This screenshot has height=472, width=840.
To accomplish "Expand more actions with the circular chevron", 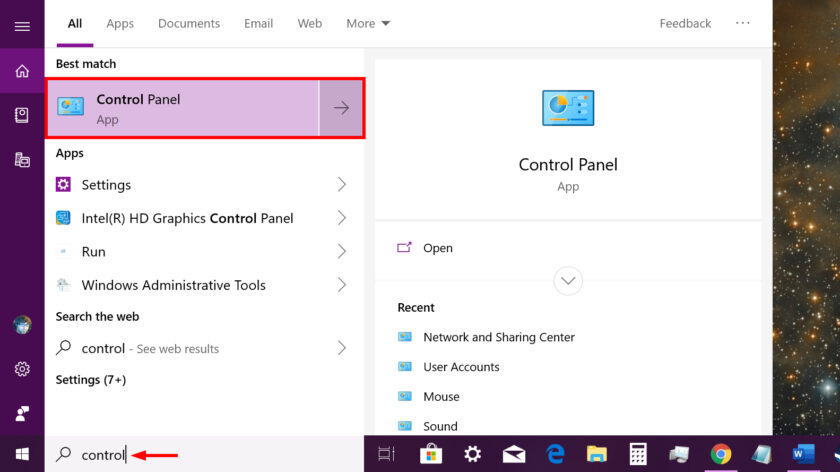I will point(568,281).
